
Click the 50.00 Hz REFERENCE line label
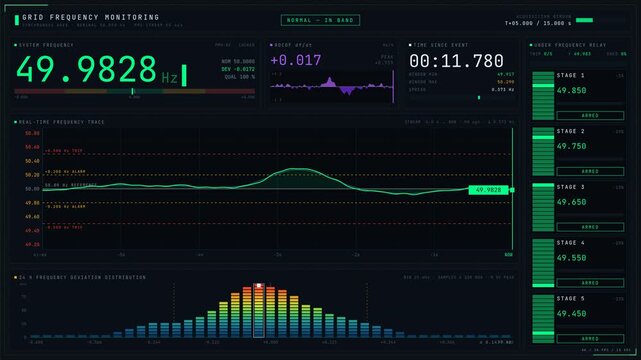coord(71,185)
